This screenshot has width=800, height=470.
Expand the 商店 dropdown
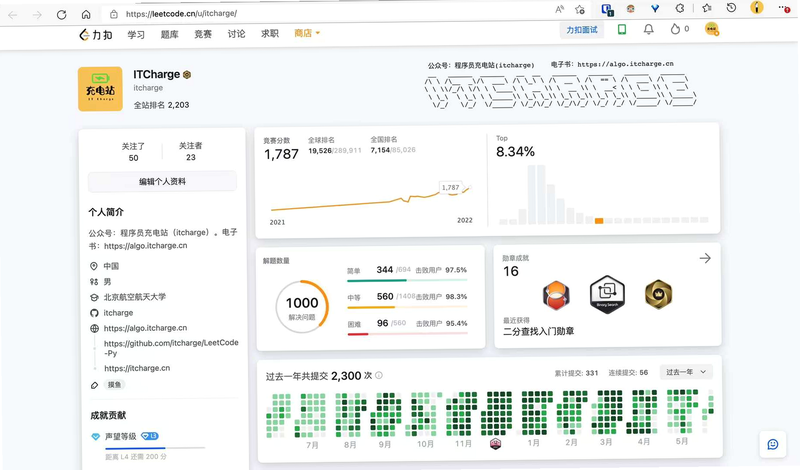point(307,33)
